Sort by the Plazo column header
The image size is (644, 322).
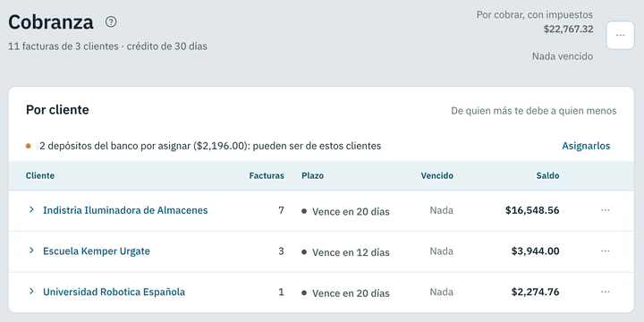312,176
